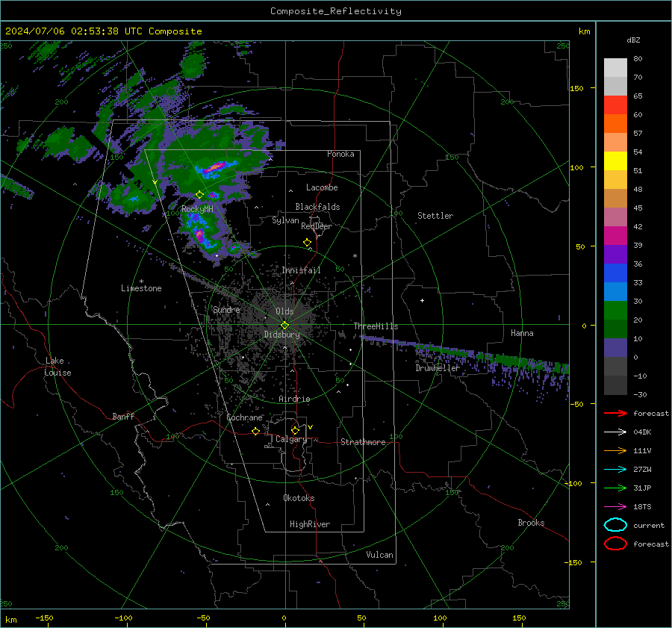The height and width of the screenshot is (628, 672).
Task: Click the RedDeer city label
Action: click(x=317, y=226)
